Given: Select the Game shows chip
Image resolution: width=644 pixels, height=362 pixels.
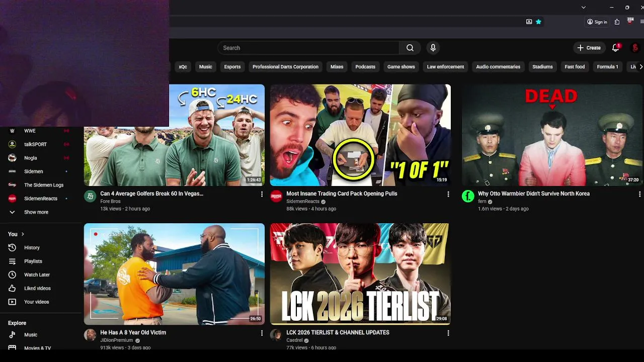Looking at the screenshot, I should tap(401, 66).
